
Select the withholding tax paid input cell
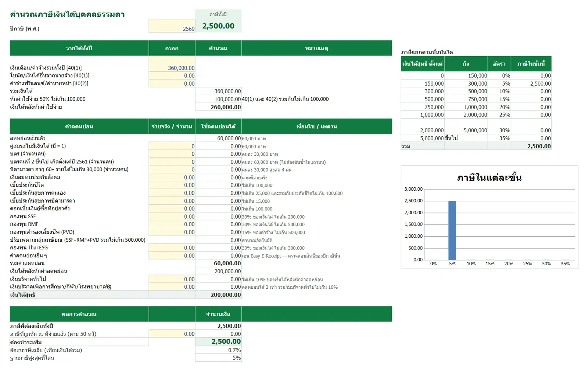pyautogui.click(x=172, y=334)
